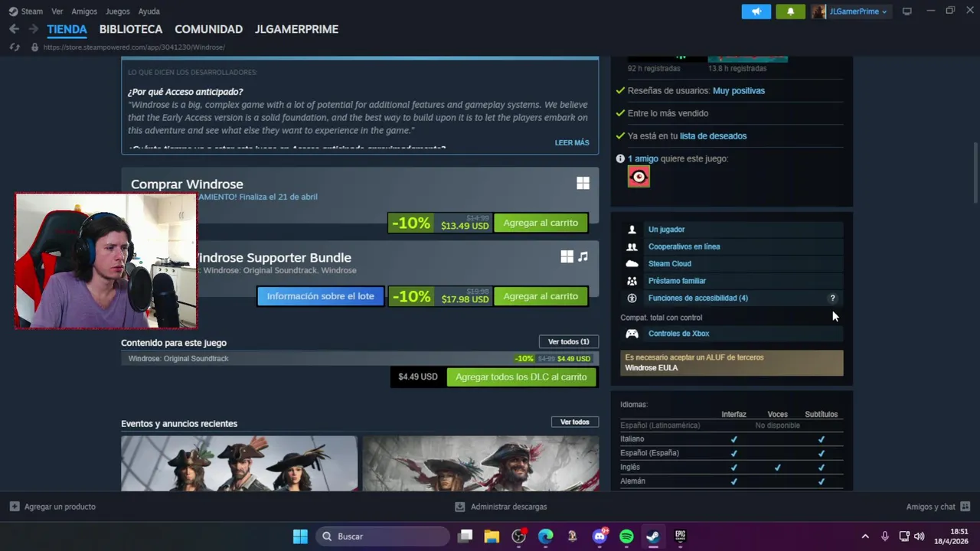Image resolution: width=980 pixels, height=551 pixels.
Task: Open Microsoft Edge from taskbar
Action: (545, 536)
